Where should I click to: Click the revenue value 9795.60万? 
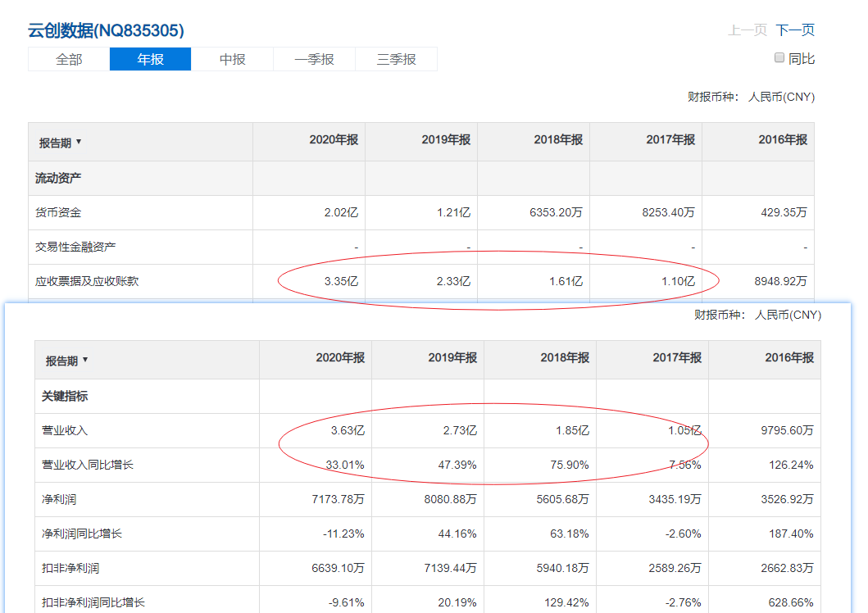click(x=787, y=430)
